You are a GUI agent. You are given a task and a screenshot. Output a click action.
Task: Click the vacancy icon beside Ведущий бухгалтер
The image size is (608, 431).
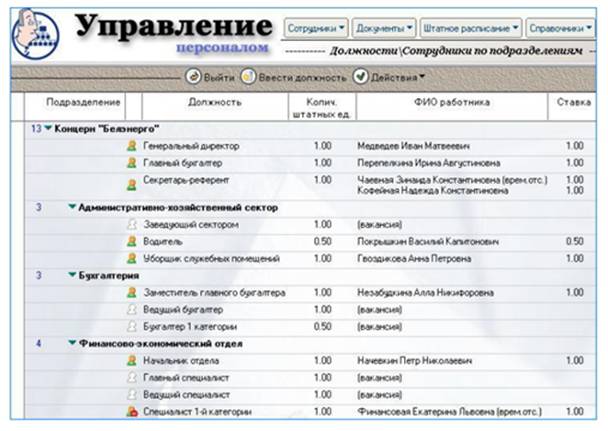[131, 310]
